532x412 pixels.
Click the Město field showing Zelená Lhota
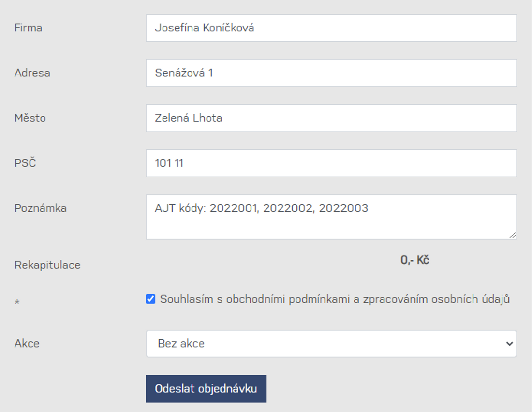pos(331,118)
